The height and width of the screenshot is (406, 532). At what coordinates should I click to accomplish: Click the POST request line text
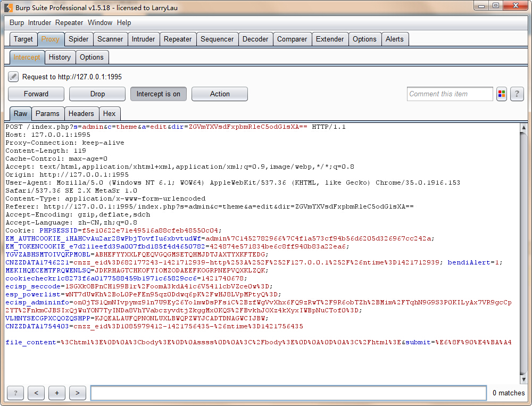pos(176,127)
